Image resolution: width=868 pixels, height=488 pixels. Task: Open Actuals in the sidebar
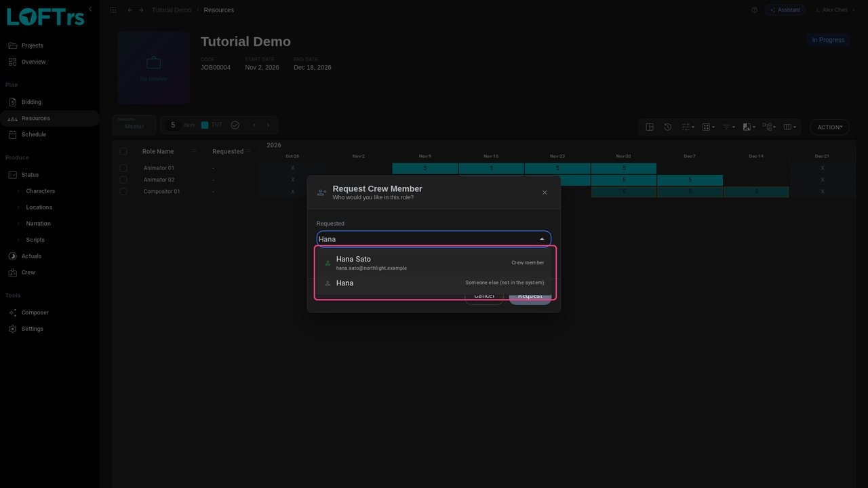(x=50, y=256)
